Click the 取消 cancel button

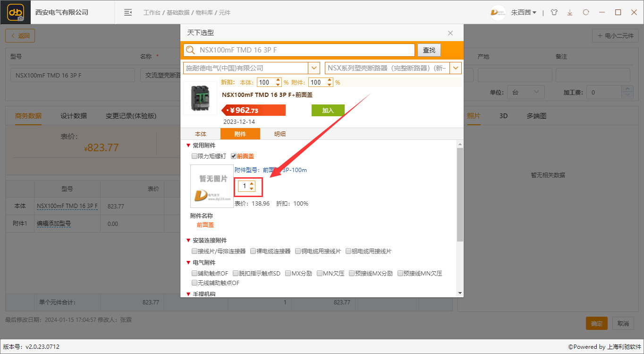(x=623, y=323)
